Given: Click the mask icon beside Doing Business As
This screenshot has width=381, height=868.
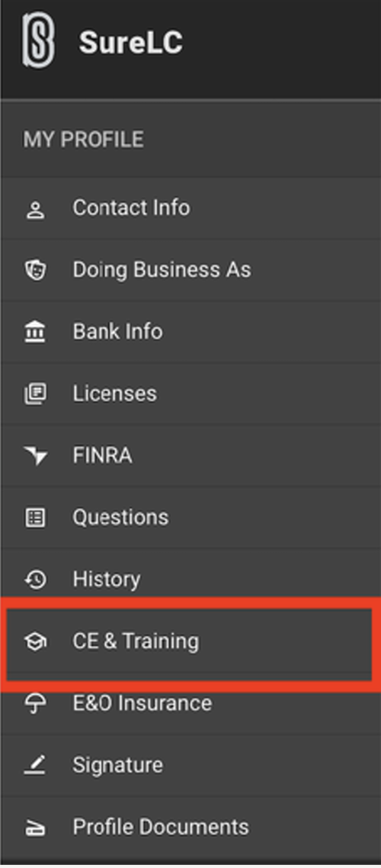Looking at the screenshot, I should (x=36, y=271).
